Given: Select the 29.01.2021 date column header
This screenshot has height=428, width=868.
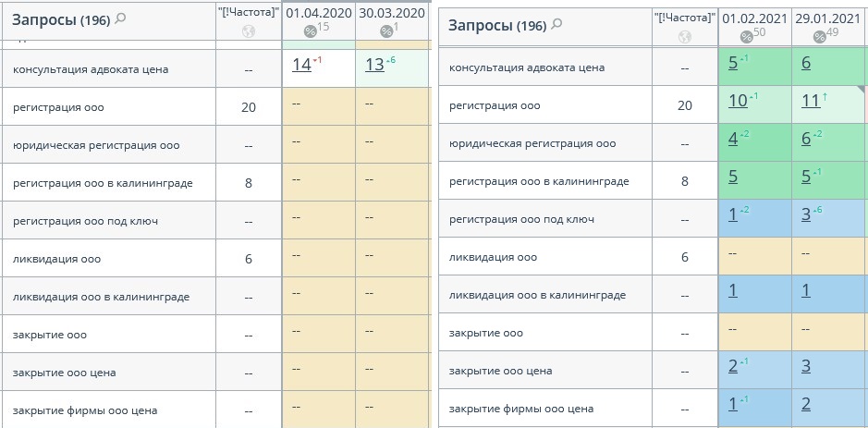Looking at the screenshot, I should point(828,18).
